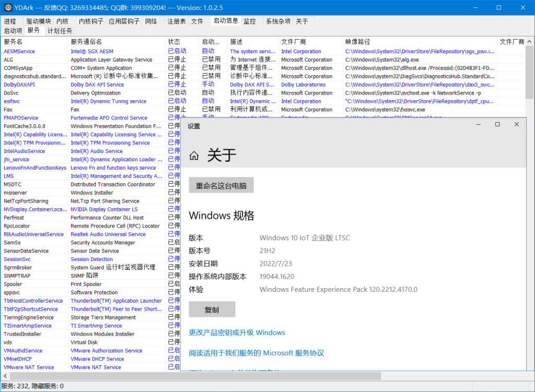Click the 重命名这台电脑 button

point(222,185)
